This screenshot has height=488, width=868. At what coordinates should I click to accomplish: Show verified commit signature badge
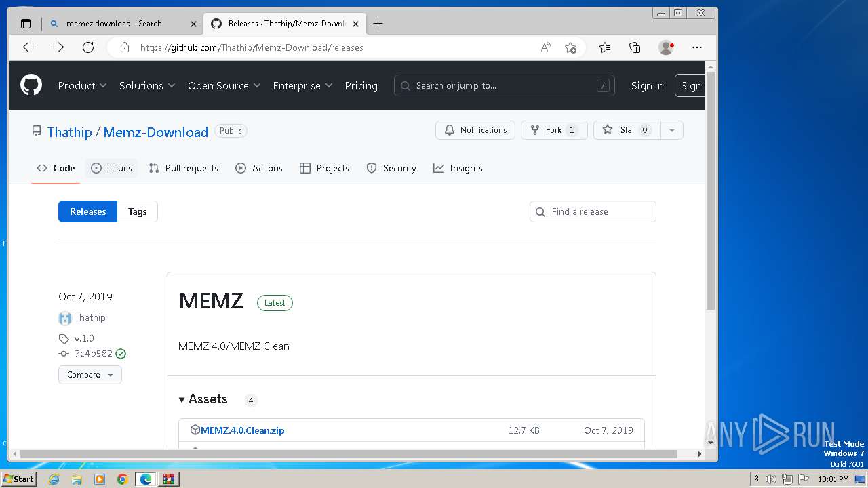121,354
